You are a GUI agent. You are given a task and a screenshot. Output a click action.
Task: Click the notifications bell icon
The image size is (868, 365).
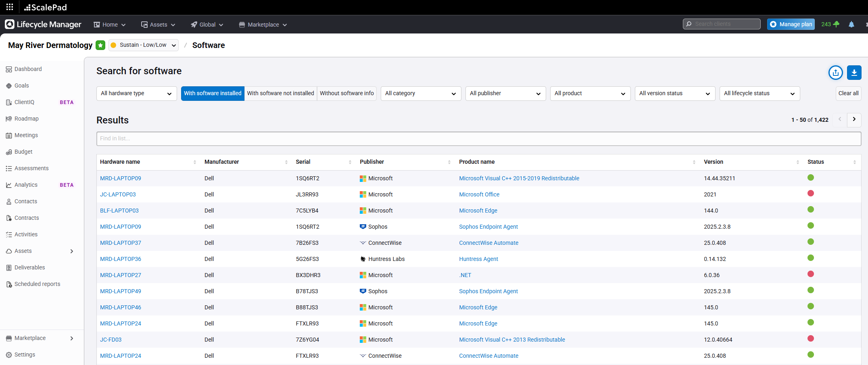coord(851,25)
